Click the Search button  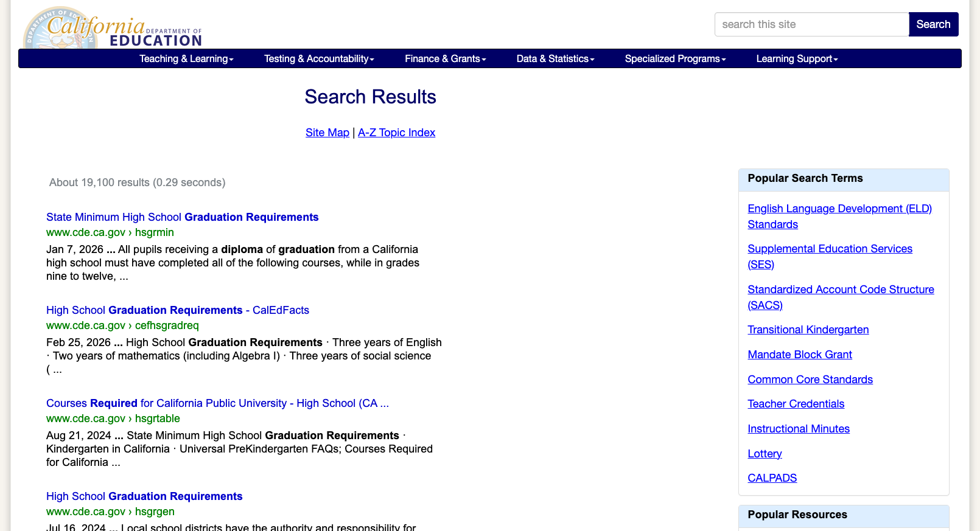(x=933, y=24)
